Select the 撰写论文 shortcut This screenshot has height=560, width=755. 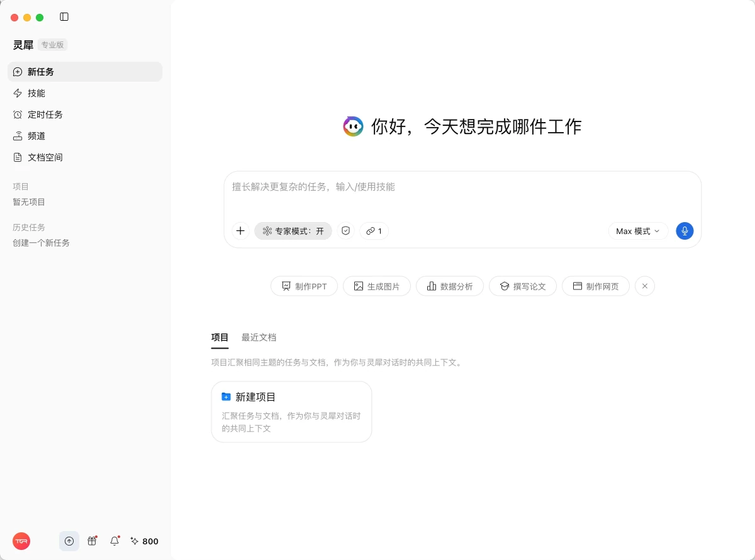click(523, 286)
